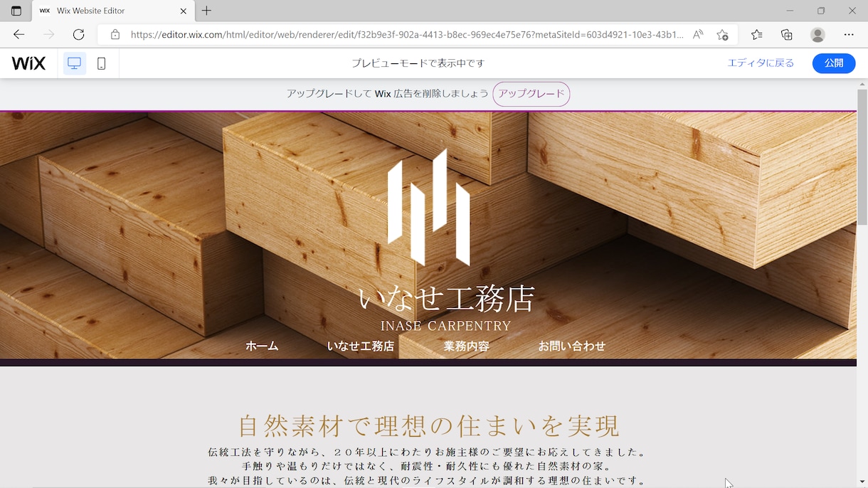Click the 自然素材で理想の住まいを実現 heading
This screenshot has width=868, height=488.
(x=429, y=426)
